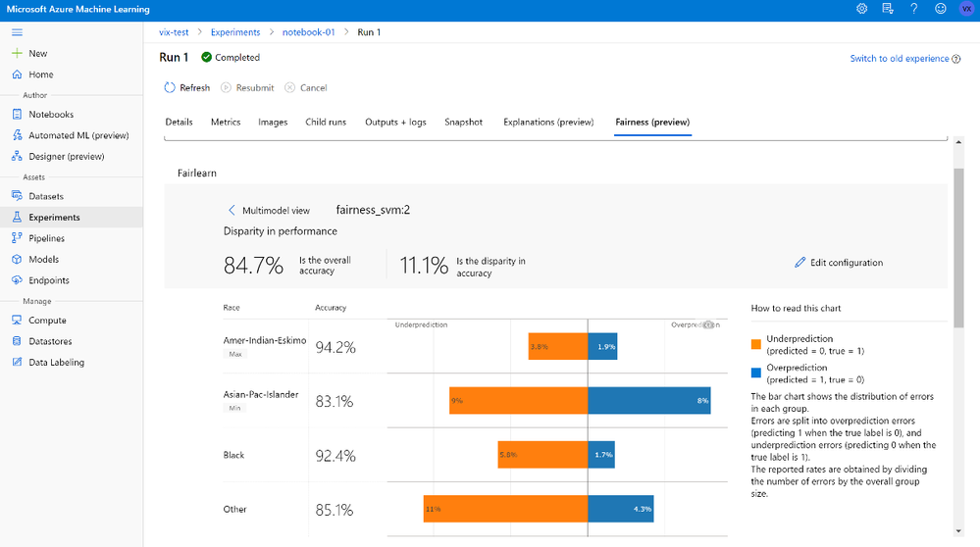Click the Edit configuration pencil icon
The width and height of the screenshot is (980, 547).
tap(800, 263)
